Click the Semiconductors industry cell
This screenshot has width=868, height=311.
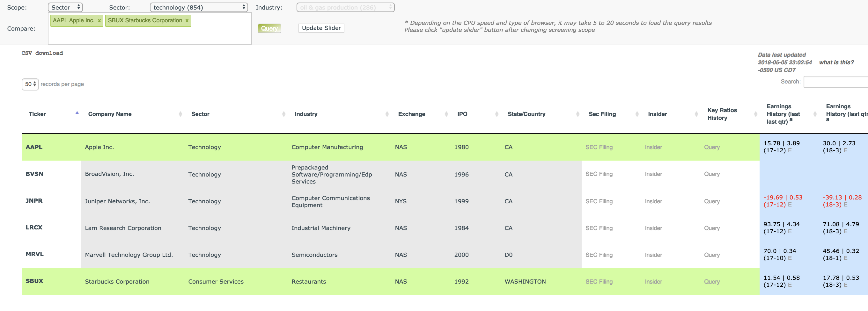click(x=314, y=255)
